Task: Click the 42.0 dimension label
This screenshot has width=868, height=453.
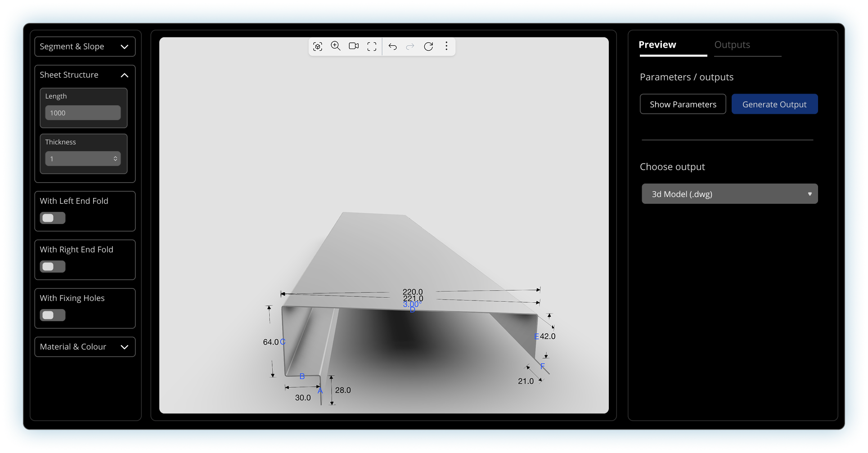Action: coord(548,336)
